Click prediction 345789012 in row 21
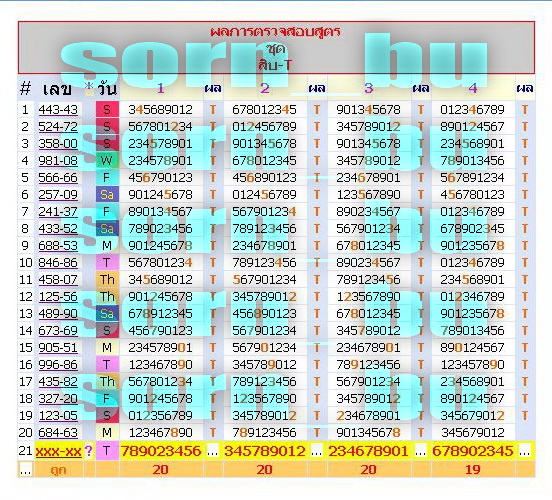This screenshot has height=500, width=552. tap(265, 451)
